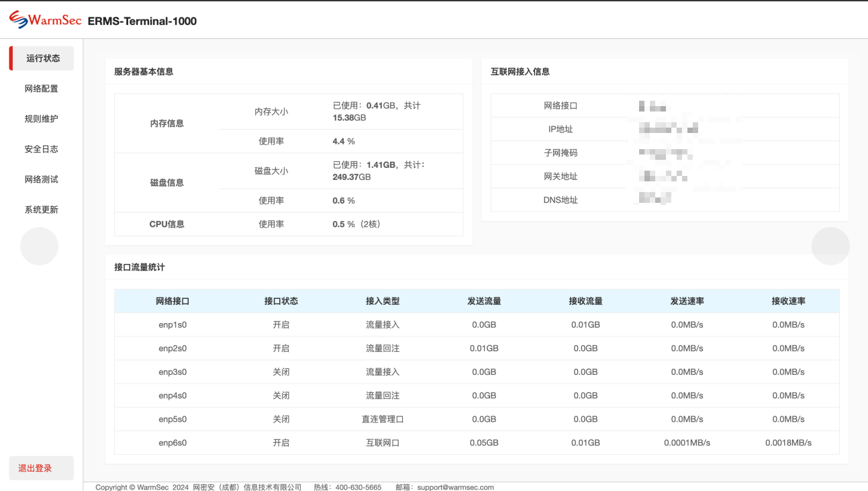Select the enp3s0 interface row

[x=477, y=372]
